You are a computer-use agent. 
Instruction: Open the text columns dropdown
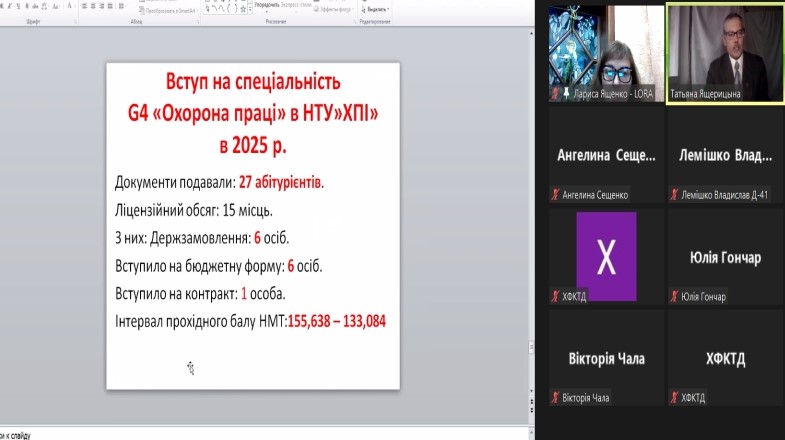(122, 6)
